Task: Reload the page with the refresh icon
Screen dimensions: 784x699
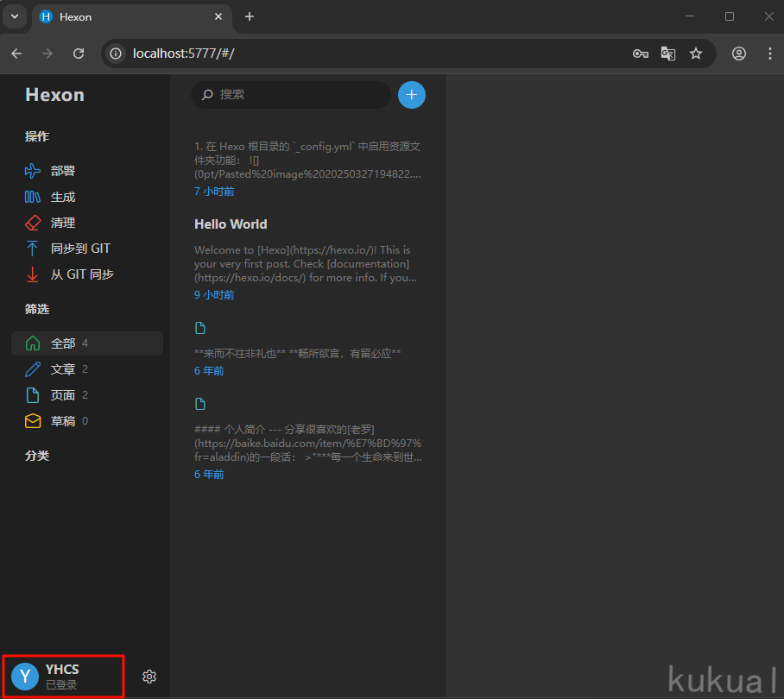Action: (x=79, y=54)
